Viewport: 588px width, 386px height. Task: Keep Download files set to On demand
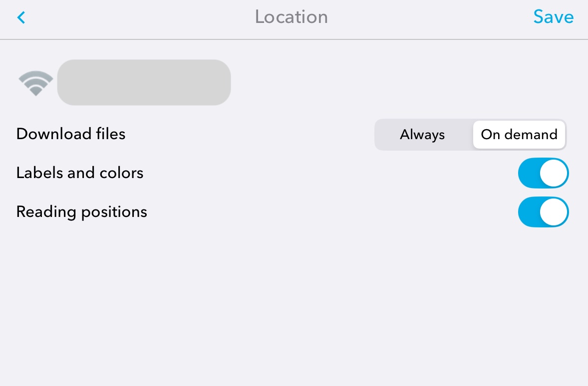tap(519, 135)
